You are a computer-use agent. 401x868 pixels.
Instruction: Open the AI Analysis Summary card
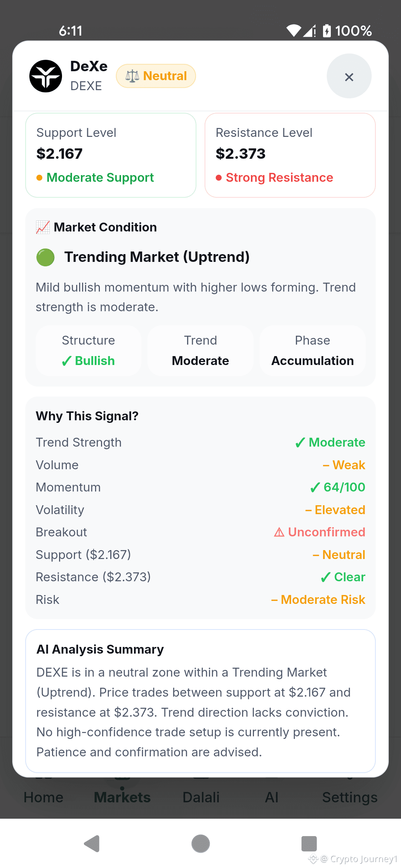tap(200, 701)
